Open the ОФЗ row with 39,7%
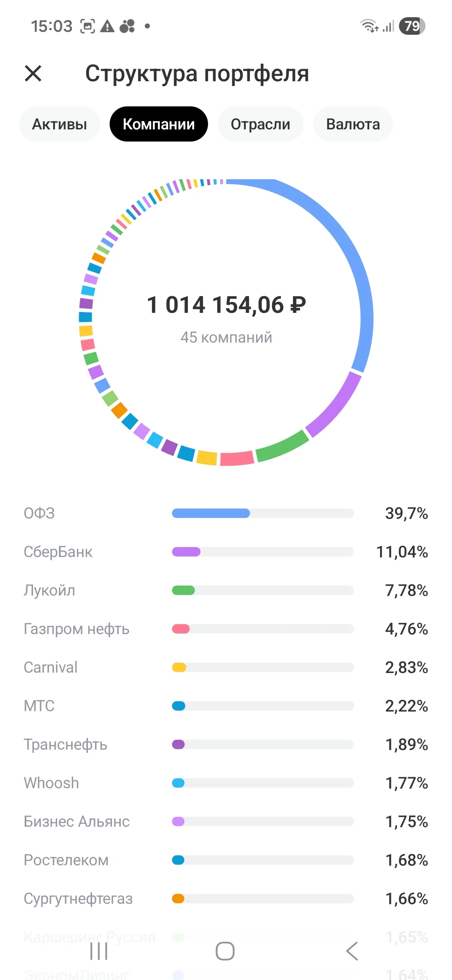This screenshot has width=452, height=980. tap(226, 513)
